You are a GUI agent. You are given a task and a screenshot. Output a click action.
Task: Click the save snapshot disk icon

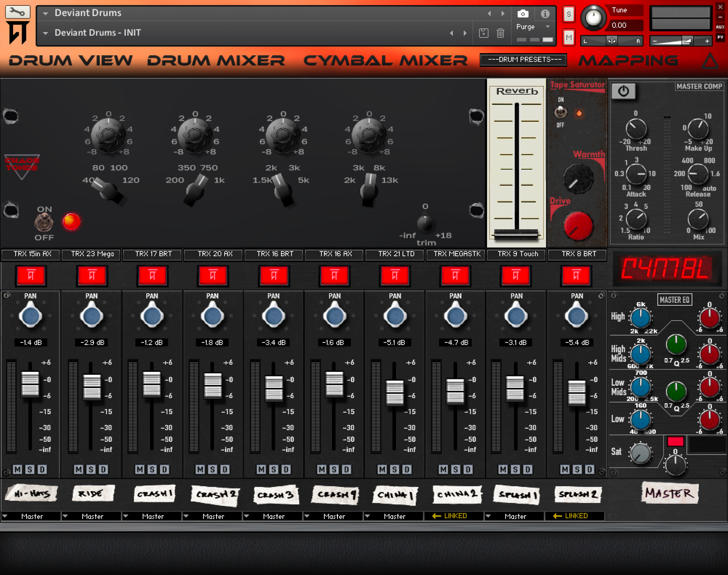[x=483, y=33]
